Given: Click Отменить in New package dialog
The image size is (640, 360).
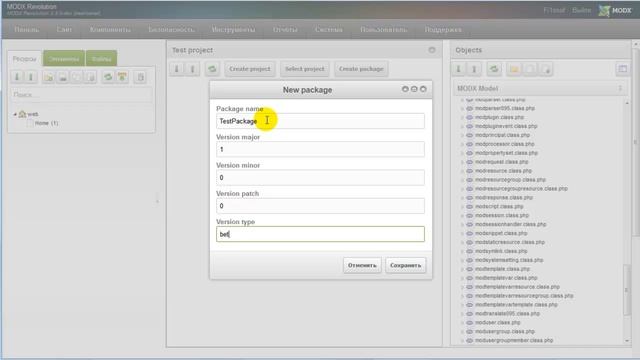Looking at the screenshot, I should pyautogui.click(x=362, y=265).
